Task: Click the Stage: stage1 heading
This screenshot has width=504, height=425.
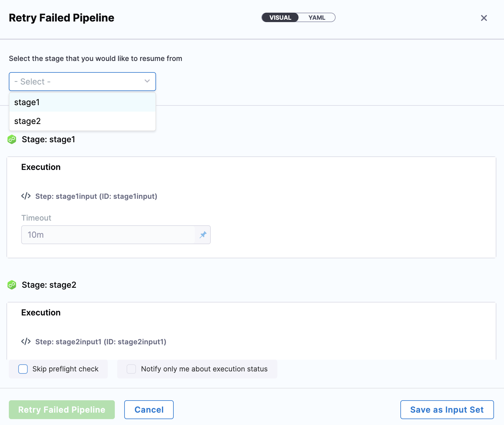Action: point(49,139)
